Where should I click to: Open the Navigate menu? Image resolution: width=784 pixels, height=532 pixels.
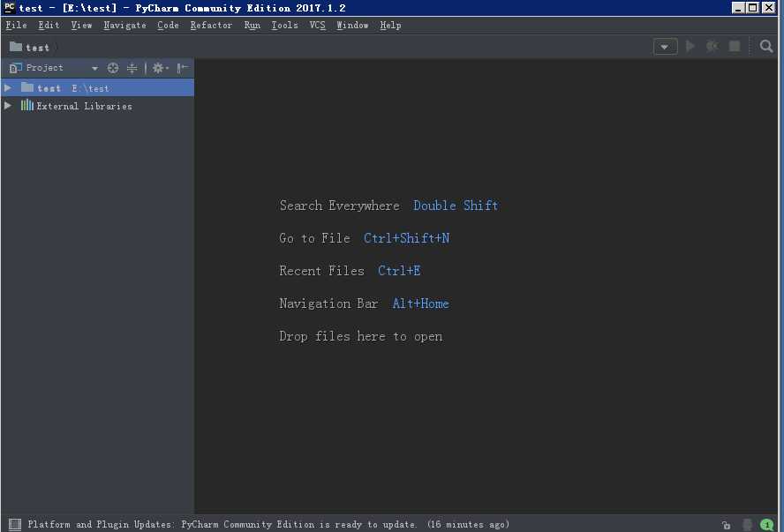point(124,25)
